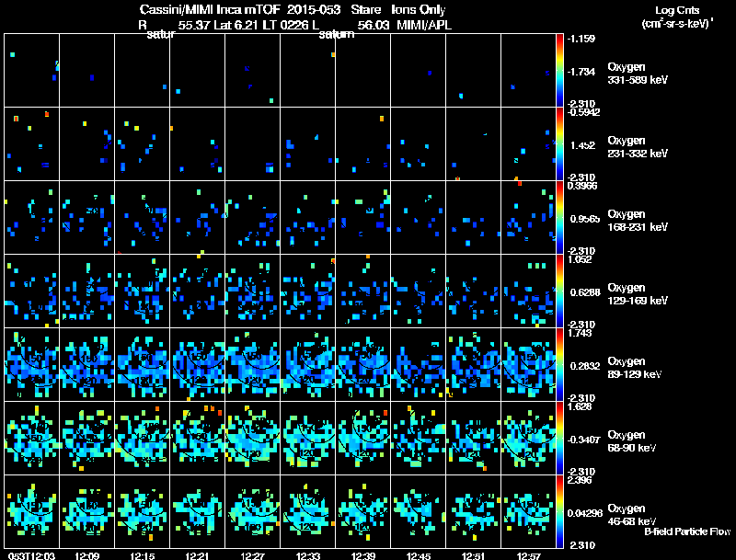Open the 12:27 panel in 68-90 keV row
The image size is (736, 560).
[x=252, y=438]
